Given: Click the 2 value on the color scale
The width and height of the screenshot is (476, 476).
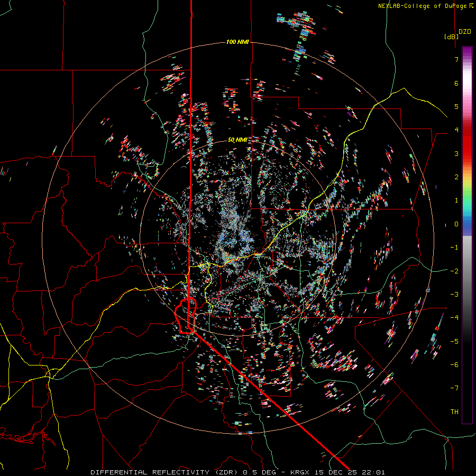Looking at the screenshot, I should coord(456,177).
